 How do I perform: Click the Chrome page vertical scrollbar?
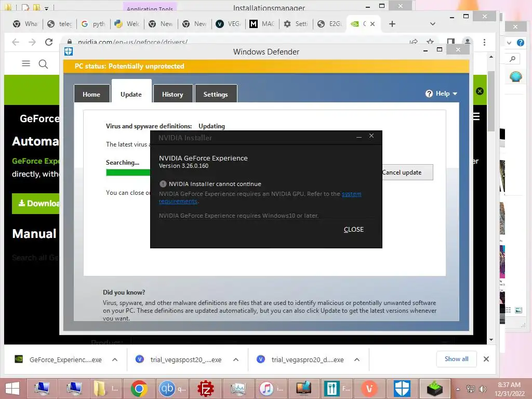point(491,101)
